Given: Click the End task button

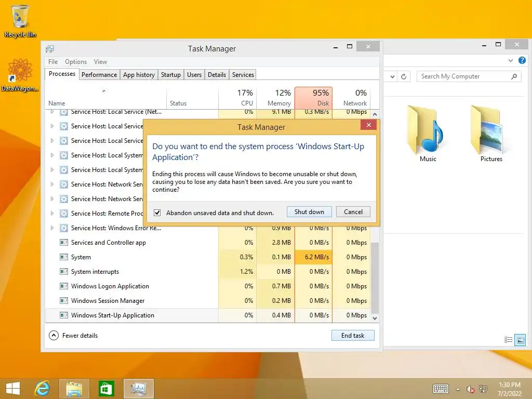Looking at the screenshot, I should pyautogui.click(x=353, y=336).
